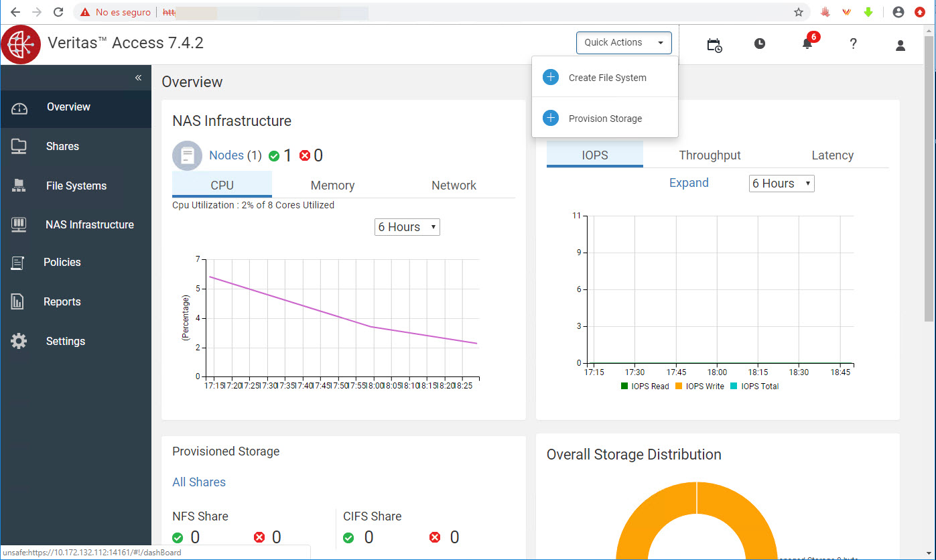
Task: Collapse the left sidebar navigation
Action: pyautogui.click(x=138, y=78)
